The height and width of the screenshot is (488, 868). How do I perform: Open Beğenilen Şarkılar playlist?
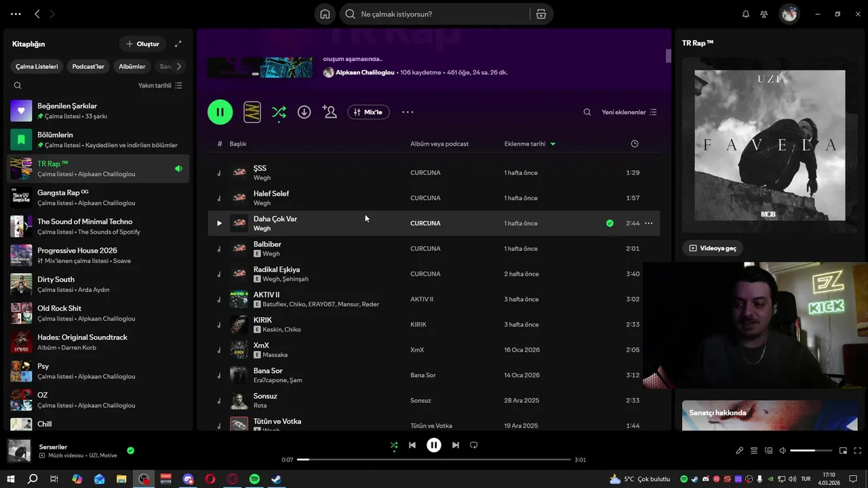coord(98,111)
